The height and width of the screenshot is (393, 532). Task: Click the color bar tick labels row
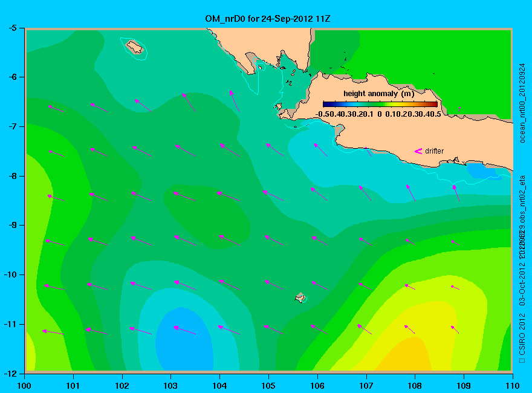378,114
